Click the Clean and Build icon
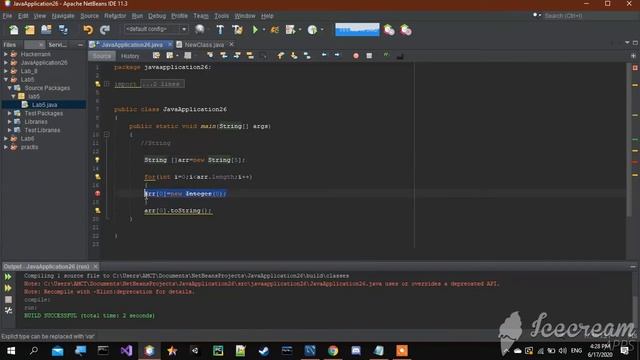Image resolution: width=640 pixels, height=360 pixels. point(237,30)
